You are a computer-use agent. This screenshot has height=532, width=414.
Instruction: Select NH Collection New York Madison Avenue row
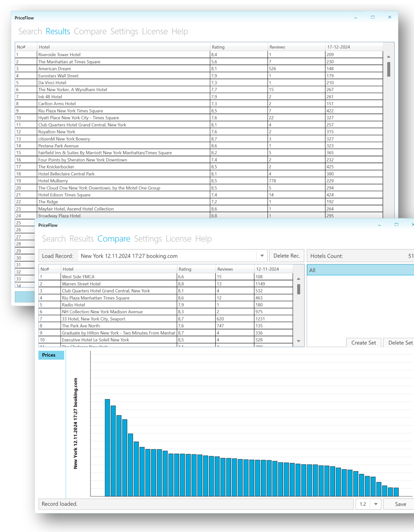point(166,312)
